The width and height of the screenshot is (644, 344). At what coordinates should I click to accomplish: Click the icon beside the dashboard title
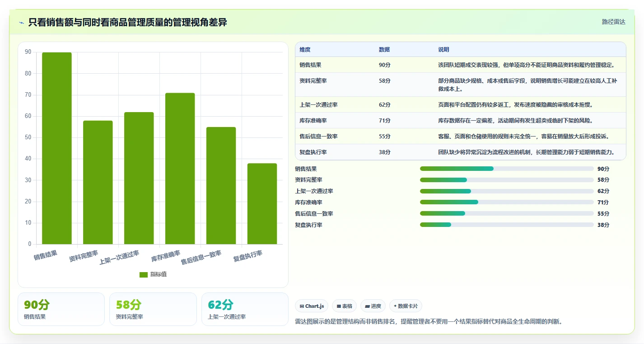point(21,22)
